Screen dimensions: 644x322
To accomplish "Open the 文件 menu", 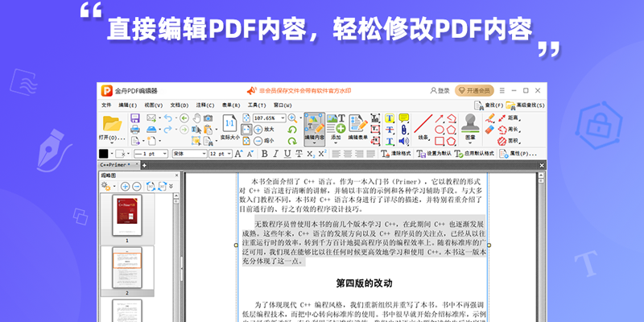I will [x=106, y=105].
